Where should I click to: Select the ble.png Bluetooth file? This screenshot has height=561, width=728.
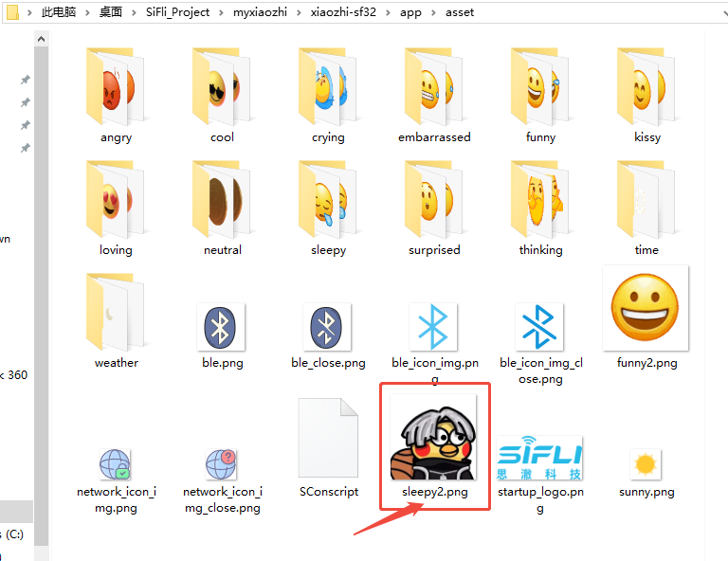[x=222, y=335]
